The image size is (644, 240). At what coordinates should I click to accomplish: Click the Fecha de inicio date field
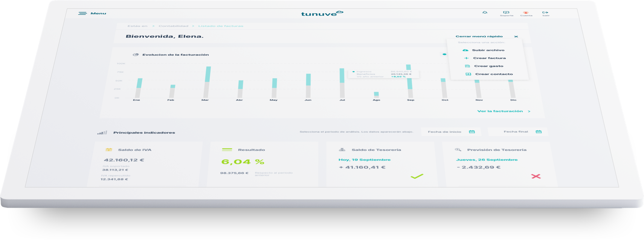[x=451, y=132]
